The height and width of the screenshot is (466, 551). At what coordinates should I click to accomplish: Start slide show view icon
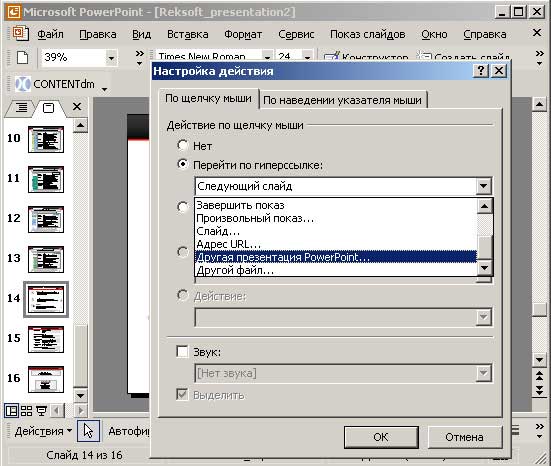coord(41,410)
